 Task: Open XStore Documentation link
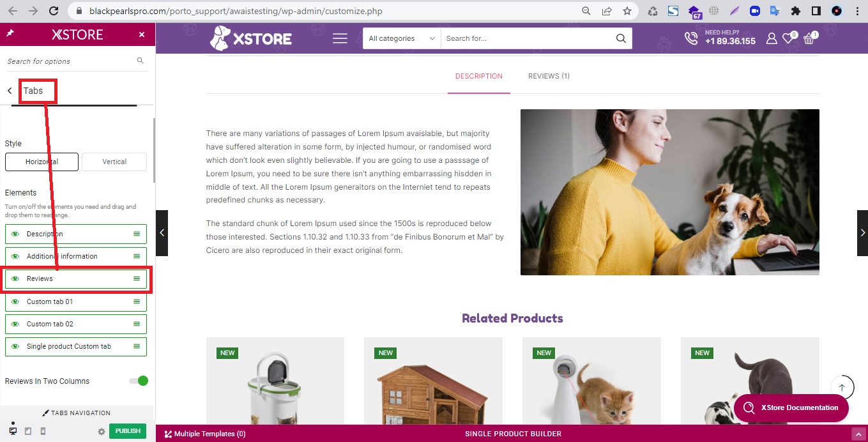(791, 408)
